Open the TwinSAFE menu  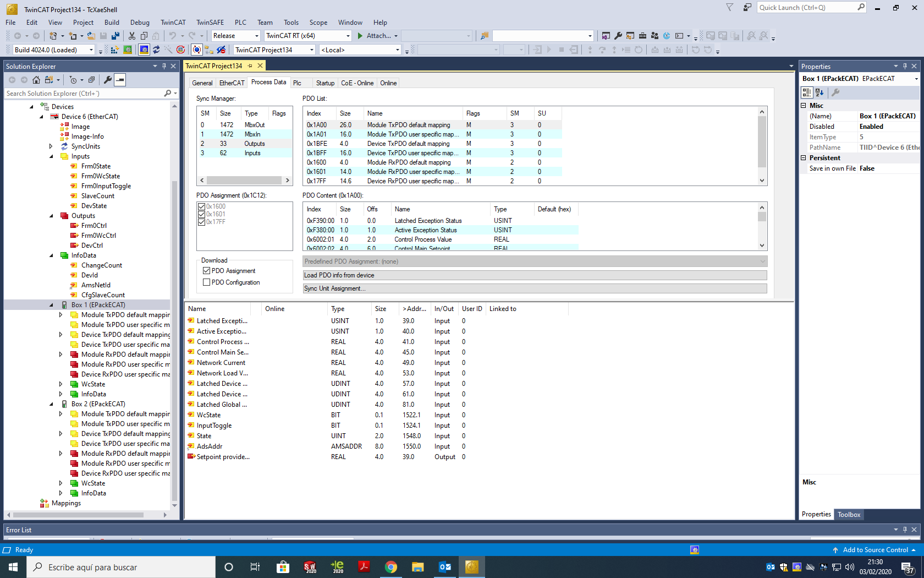point(210,23)
